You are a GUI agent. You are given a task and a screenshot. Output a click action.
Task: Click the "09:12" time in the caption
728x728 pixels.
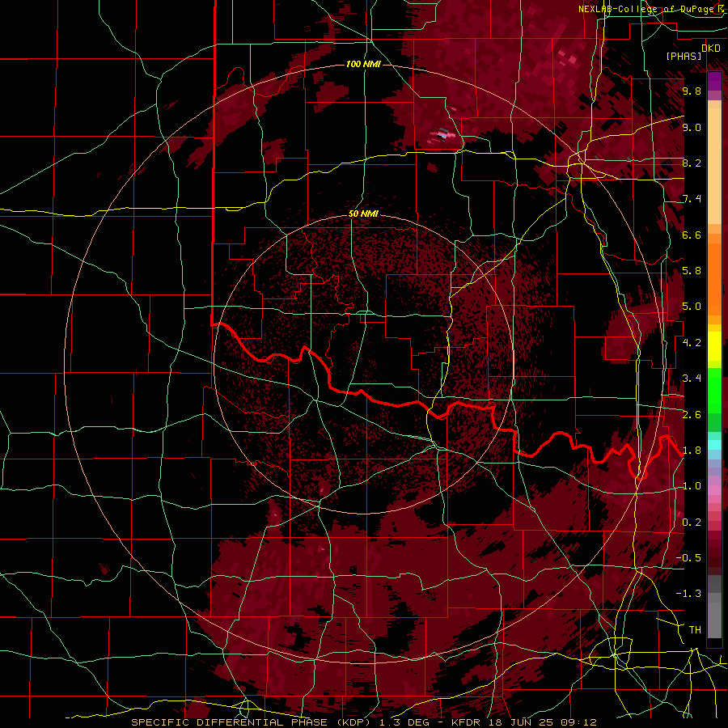click(x=578, y=722)
